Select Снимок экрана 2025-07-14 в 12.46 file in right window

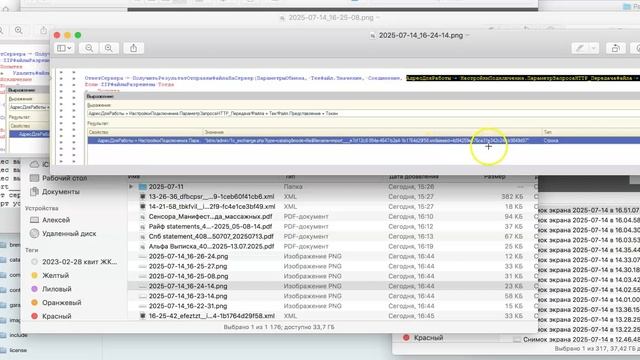point(581,339)
